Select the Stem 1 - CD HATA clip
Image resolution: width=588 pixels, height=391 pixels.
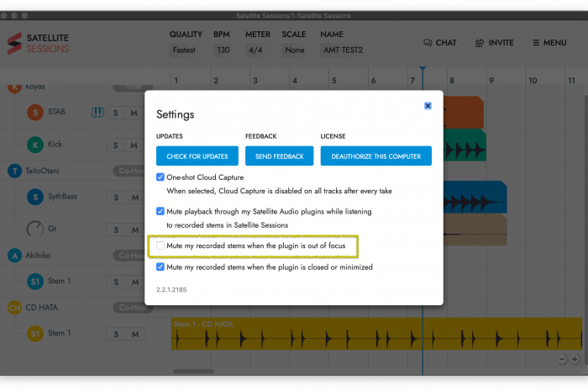[376, 334]
